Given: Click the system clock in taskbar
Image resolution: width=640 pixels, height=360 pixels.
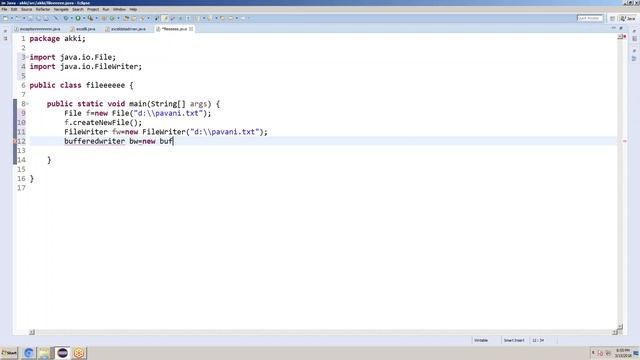Looking at the screenshot, I should click(x=623, y=353).
